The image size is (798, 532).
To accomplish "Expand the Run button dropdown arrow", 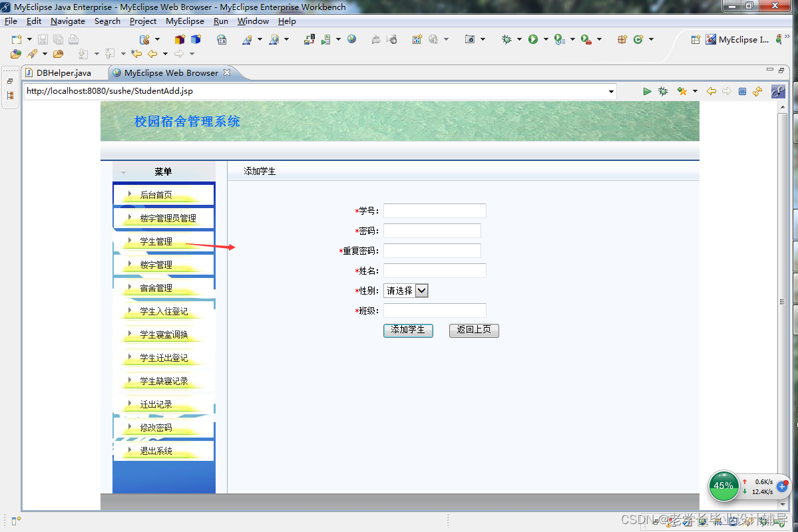I will pyautogui.click(x=545, y=39).
